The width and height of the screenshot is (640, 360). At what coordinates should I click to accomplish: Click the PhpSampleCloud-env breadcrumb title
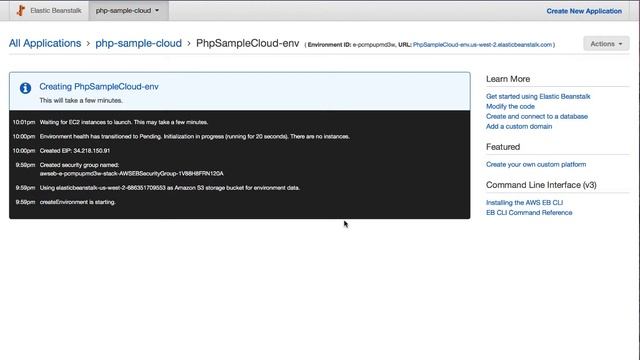[247, 43]
